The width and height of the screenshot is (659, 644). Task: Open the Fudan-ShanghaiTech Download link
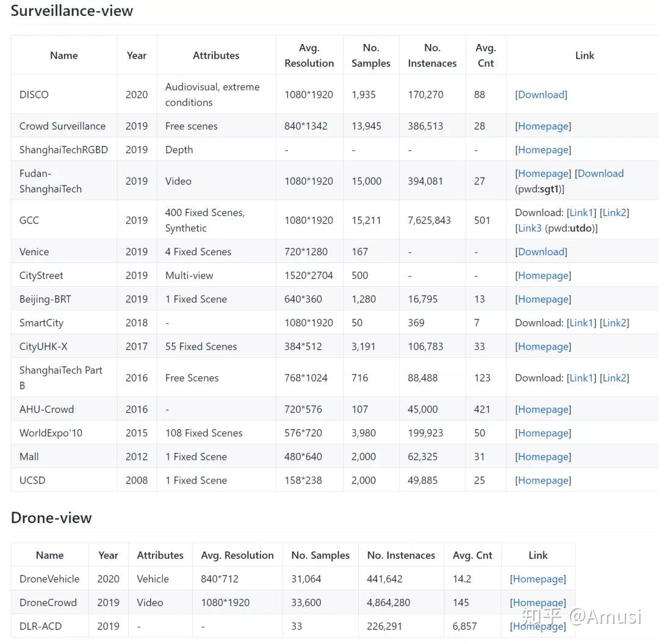click(x=600, y=173)
